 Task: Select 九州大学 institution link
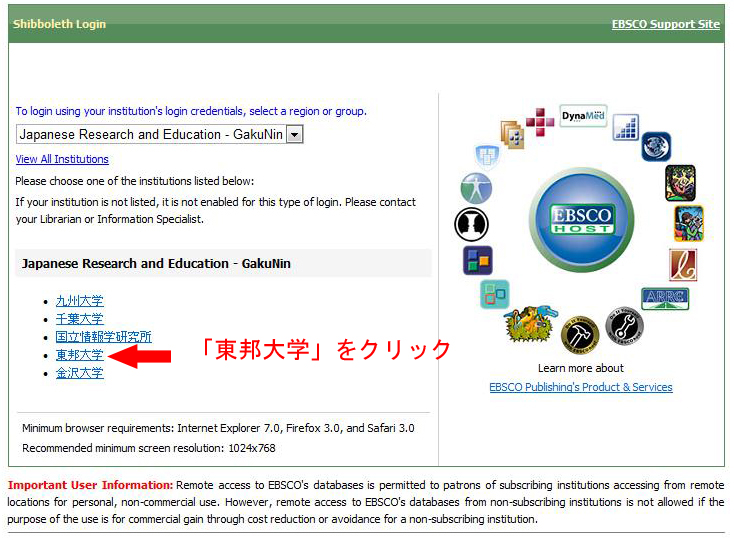(x=80, y=301)
